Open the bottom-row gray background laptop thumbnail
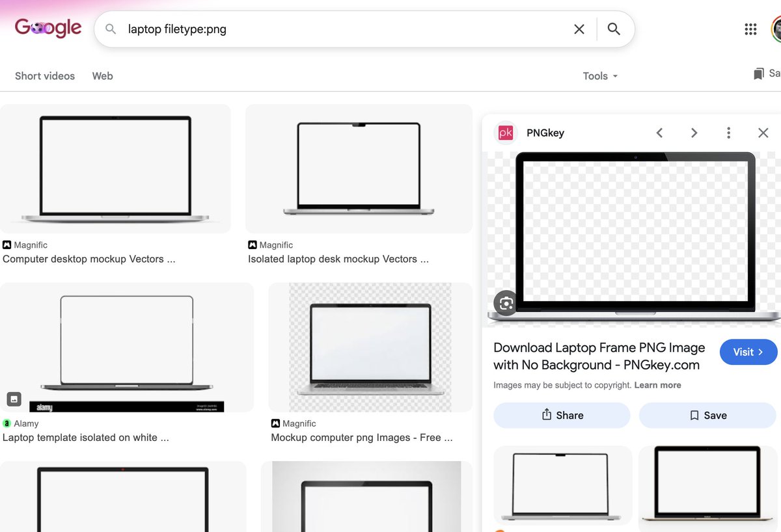 click(x=367, y=497)
